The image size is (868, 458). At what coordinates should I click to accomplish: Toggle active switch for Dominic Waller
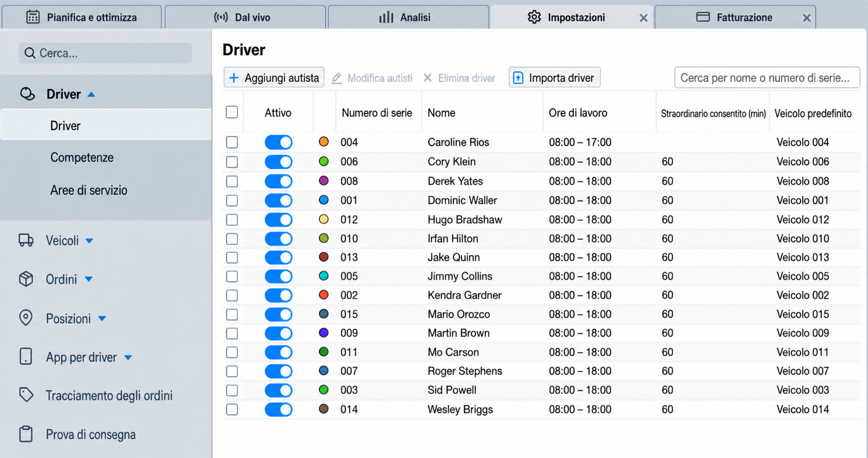279,201
